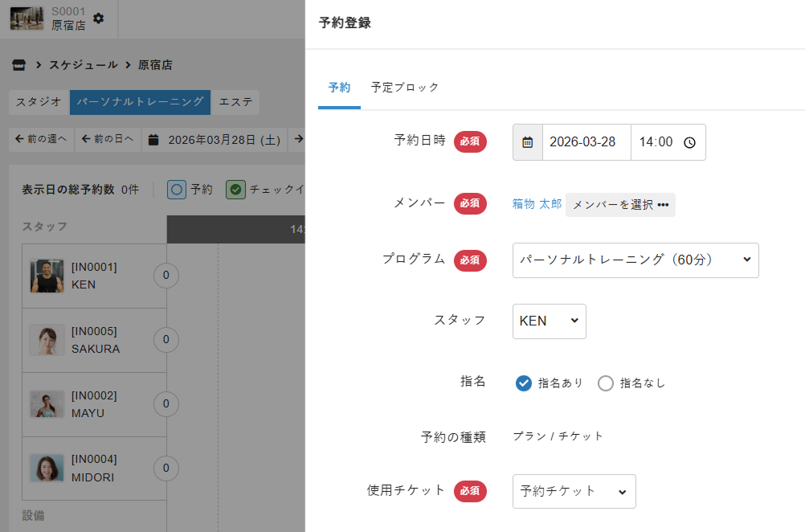Click SAKURA's reservation count circle
The width and height of the screenshot is (805, 532).
166,339
